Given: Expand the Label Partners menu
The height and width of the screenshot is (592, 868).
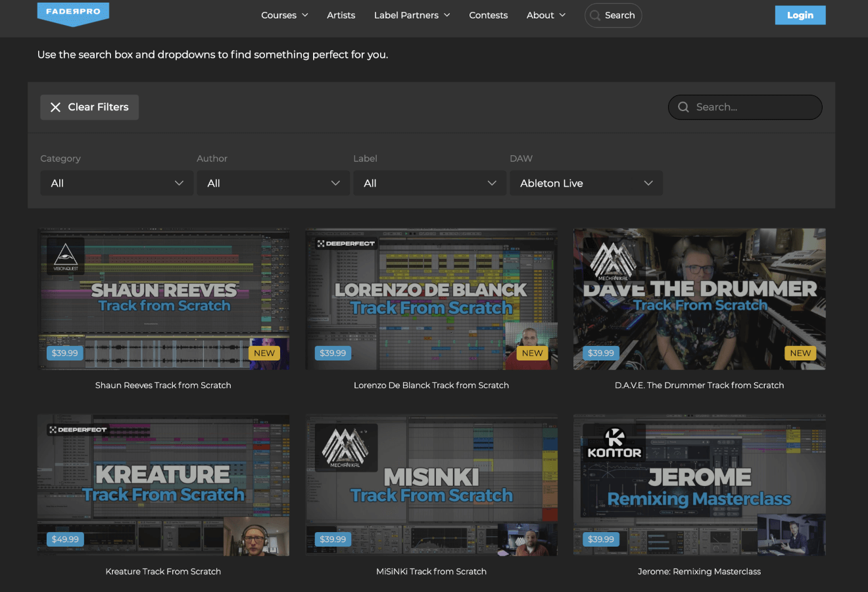Looking at the screenshot, I should (x=412, y=15).
